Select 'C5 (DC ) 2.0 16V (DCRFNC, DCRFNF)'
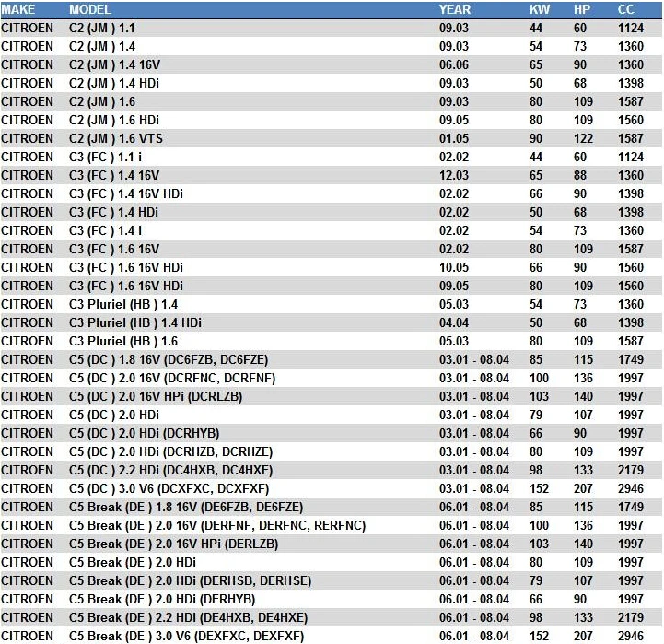The image size is (664, 644). (172, 378)
